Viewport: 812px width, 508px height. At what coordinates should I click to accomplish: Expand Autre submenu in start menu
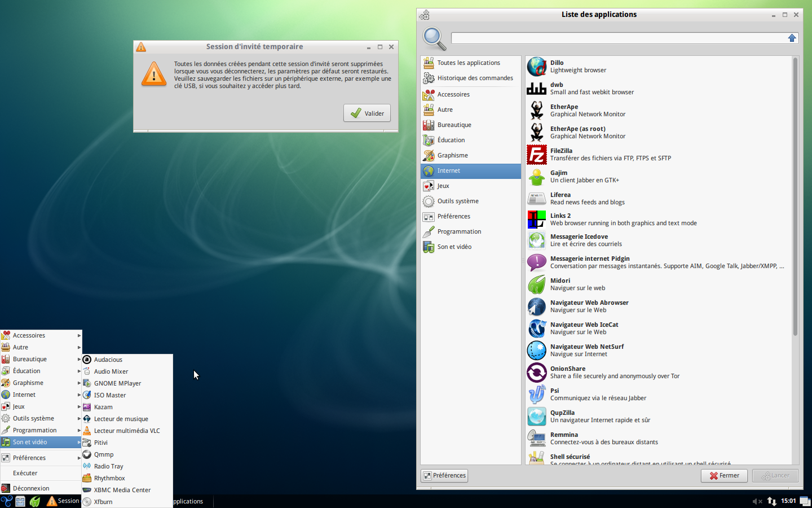click(41, 347)
